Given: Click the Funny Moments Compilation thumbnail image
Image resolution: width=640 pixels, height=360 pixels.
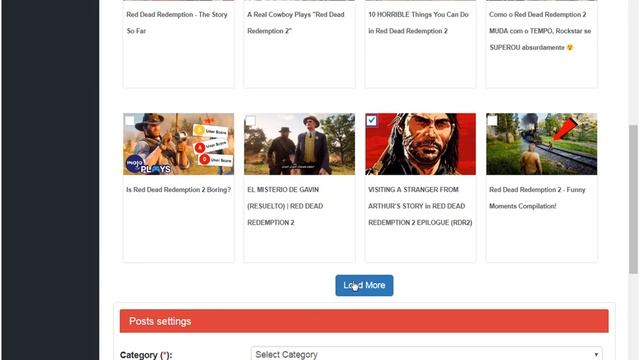Looking at the screenshot, I should tap(542, 144).
